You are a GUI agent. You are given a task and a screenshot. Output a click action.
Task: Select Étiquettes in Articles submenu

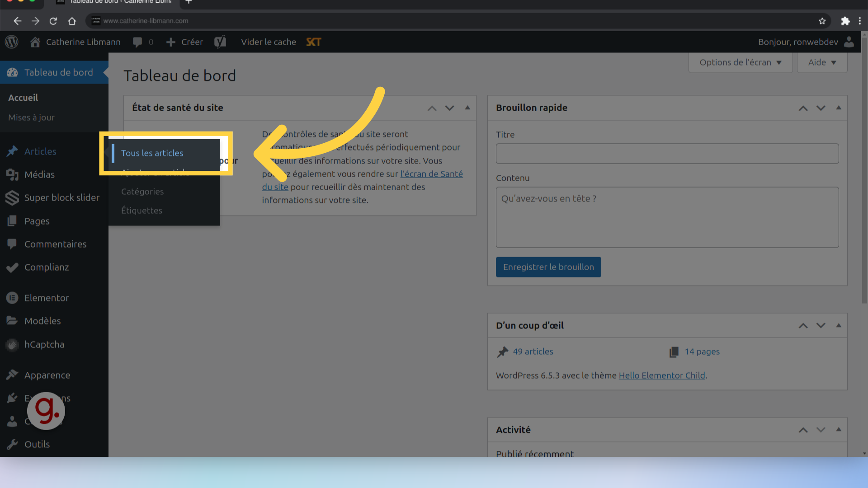[x=142, y=211]
